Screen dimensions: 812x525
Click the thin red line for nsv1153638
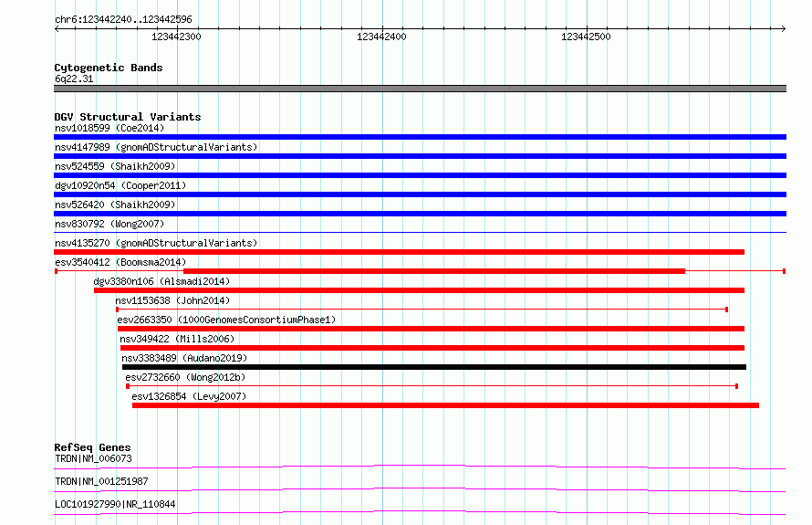[x=422, y=310]
